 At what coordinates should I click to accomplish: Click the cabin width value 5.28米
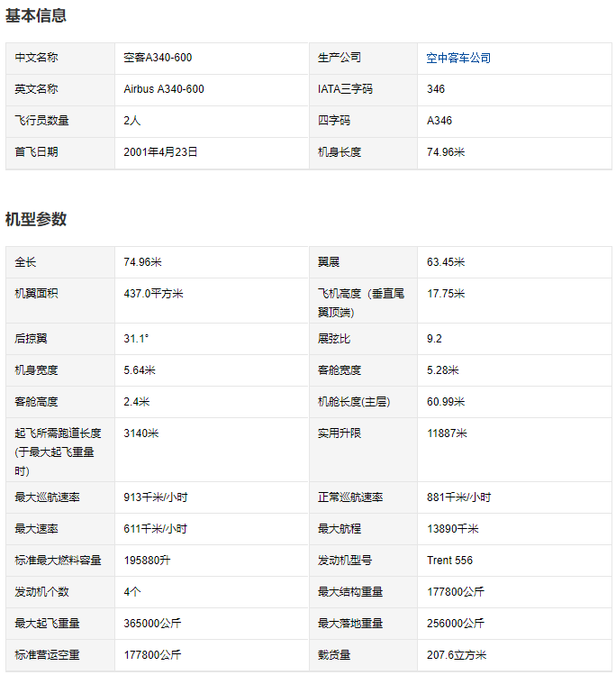(x=443, y=370)
